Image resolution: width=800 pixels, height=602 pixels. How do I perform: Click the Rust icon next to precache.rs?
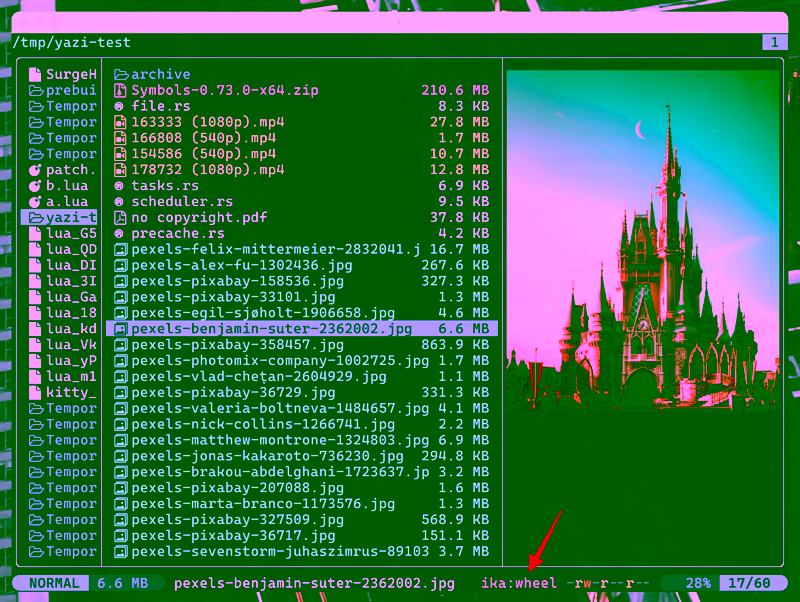coord(119,233)
